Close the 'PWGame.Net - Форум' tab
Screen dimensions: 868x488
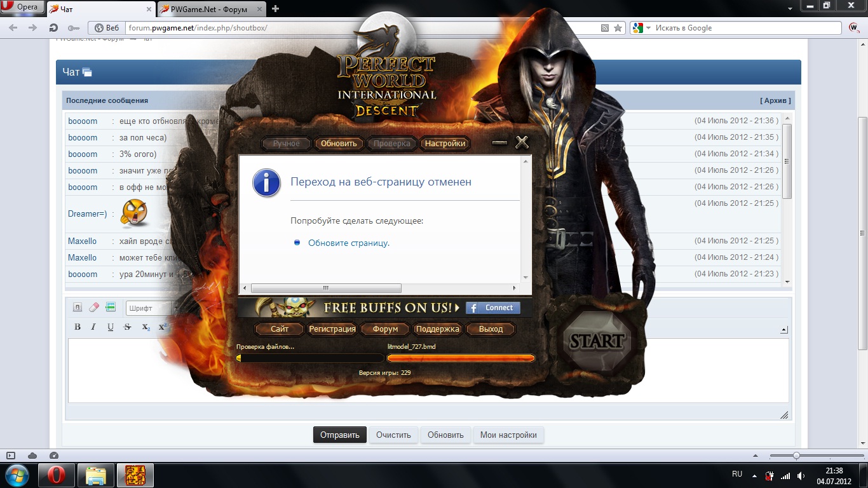point(260,10)
